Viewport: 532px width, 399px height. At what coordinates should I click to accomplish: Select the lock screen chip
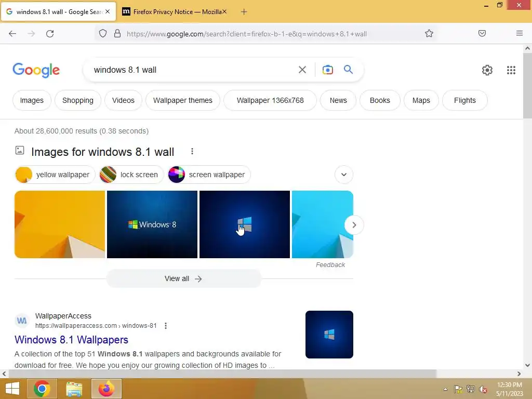(131, 175)
